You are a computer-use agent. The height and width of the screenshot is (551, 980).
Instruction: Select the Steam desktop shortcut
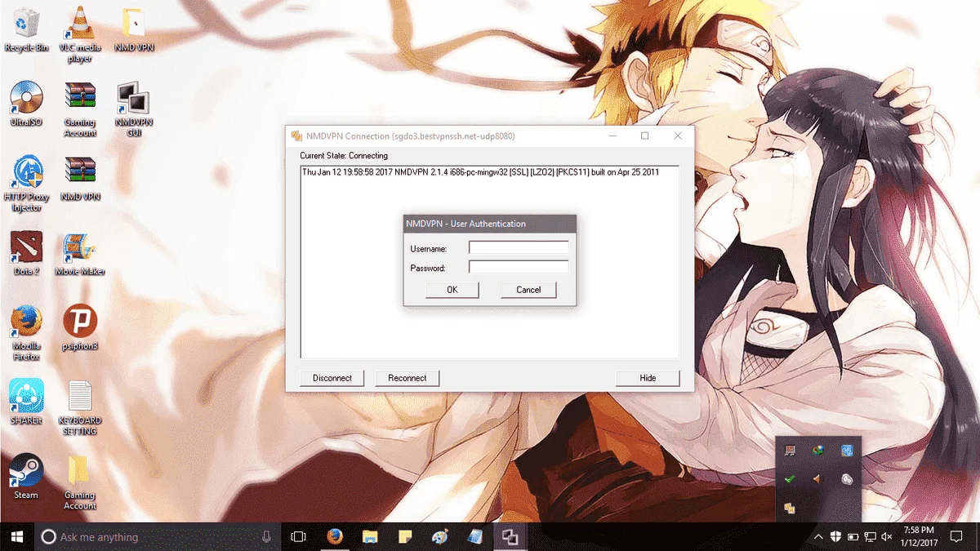(x=26, y=477)
